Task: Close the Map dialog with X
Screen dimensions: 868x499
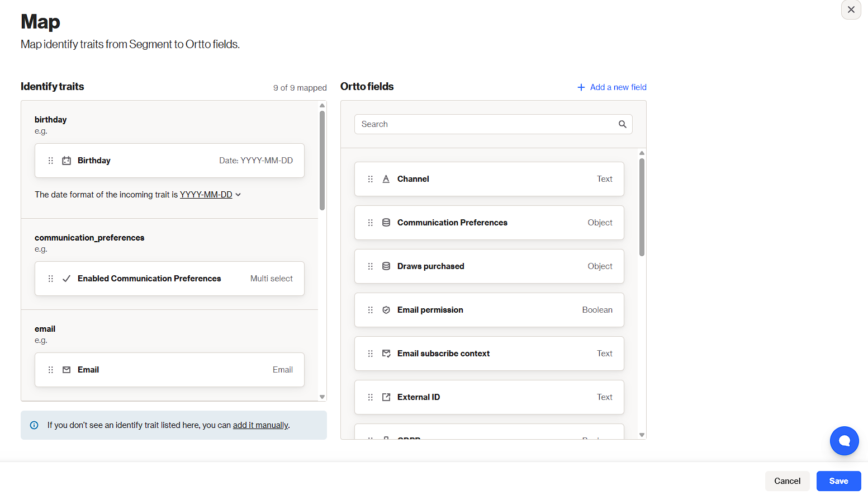Action: click(x=851, y=10)
